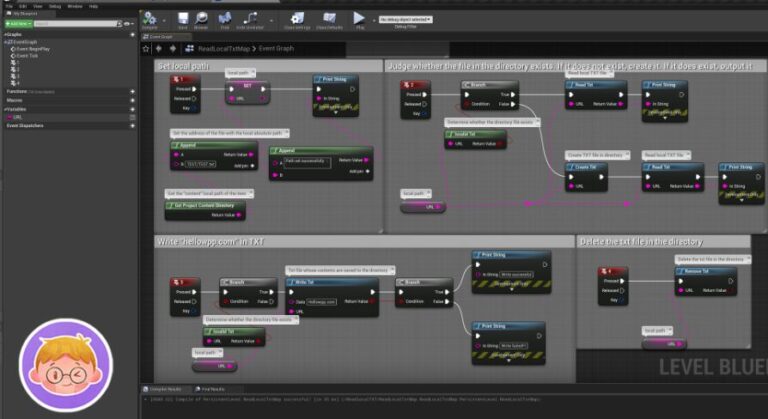Open the compile options dropdown arrow
This screenshot has height=419, width=768.
[x=164, y=21]
